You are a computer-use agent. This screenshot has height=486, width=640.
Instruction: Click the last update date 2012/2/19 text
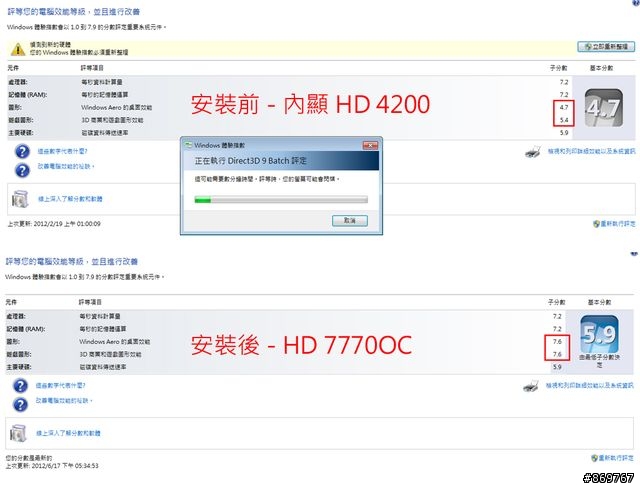tap(54, 224)
